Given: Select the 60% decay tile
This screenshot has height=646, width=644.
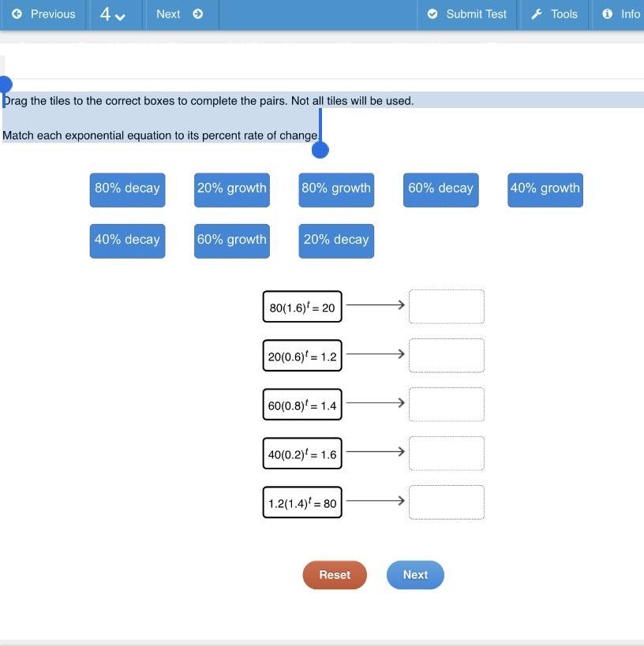Looking at the screenshot, I should (440, 190).
